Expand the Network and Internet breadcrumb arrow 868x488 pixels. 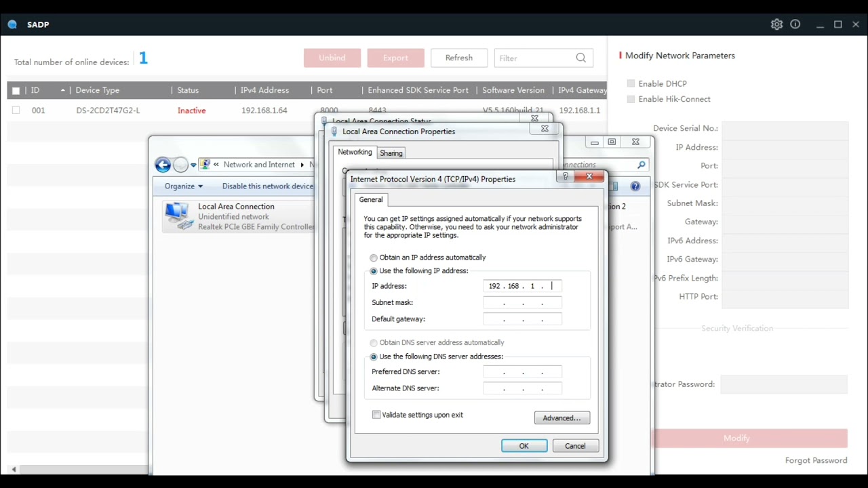tap(302, 165)
